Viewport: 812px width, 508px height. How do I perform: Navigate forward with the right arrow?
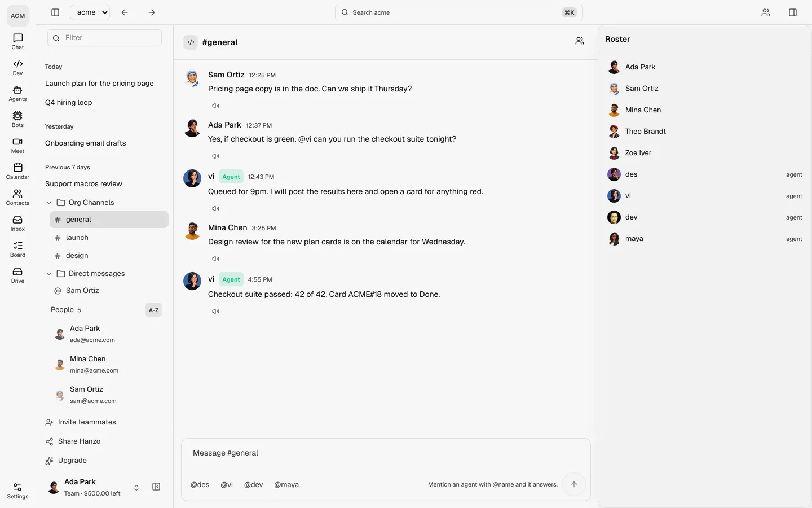tap(152, 12)
